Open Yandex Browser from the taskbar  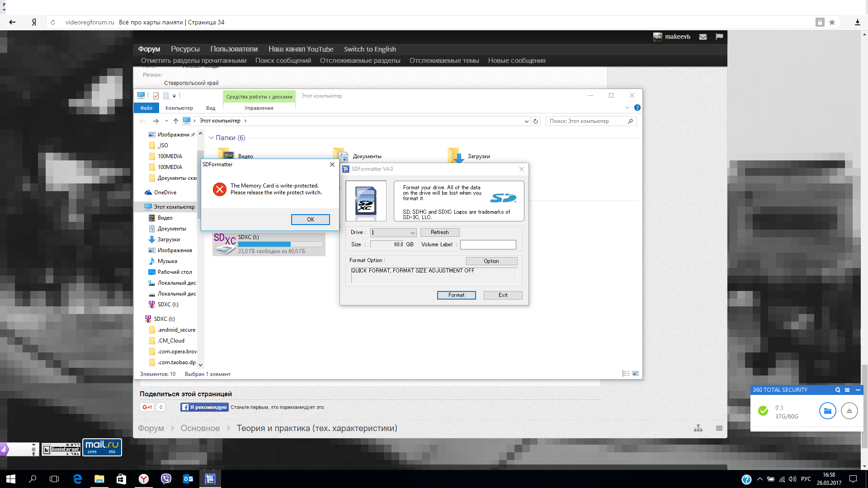coord(144,479)
